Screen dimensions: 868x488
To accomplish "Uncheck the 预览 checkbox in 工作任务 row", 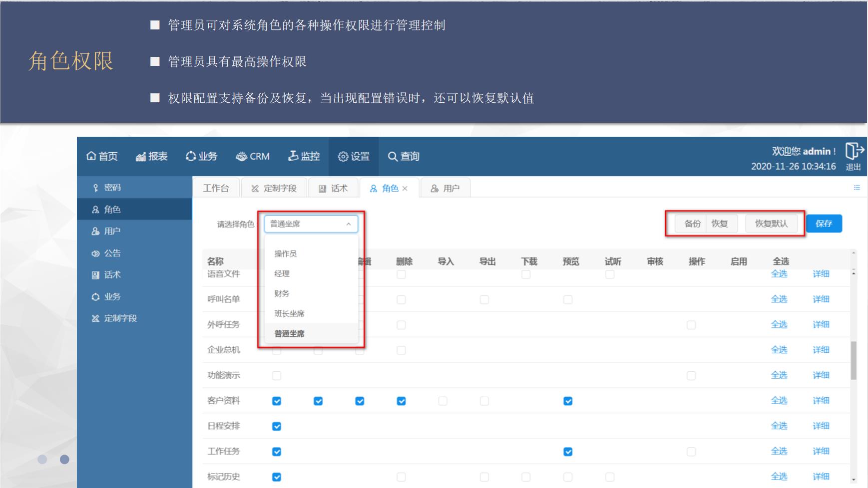I will pos(568,452).
